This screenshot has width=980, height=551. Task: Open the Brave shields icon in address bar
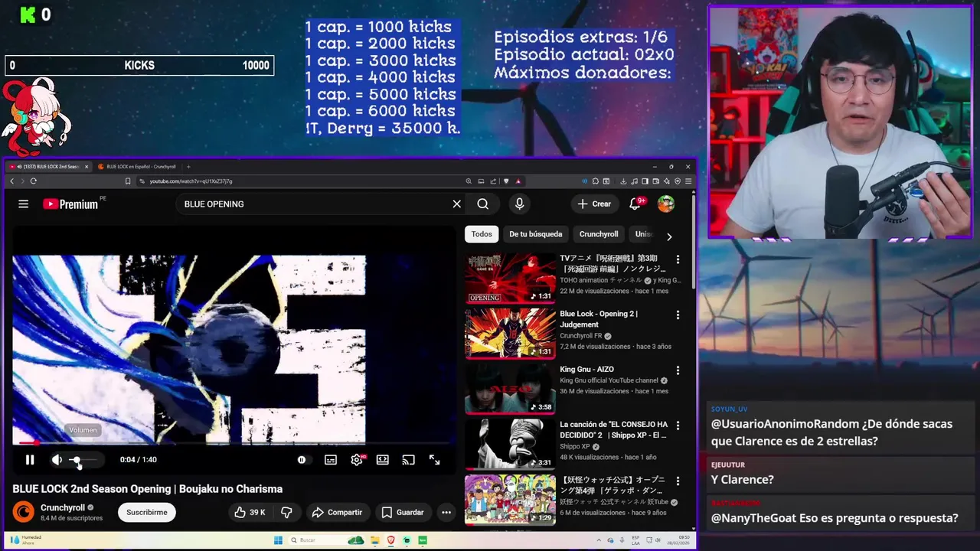pyautogui.click(x=506, y=181)
